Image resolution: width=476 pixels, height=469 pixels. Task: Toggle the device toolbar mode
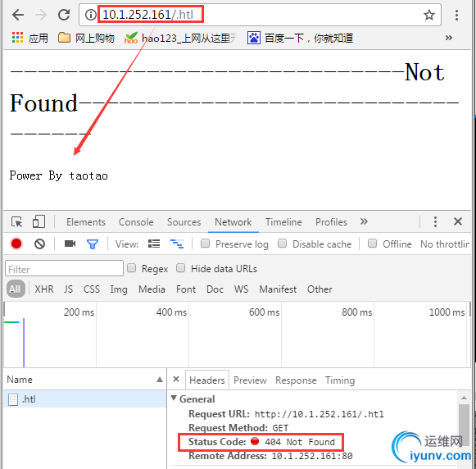pos(39,221)
